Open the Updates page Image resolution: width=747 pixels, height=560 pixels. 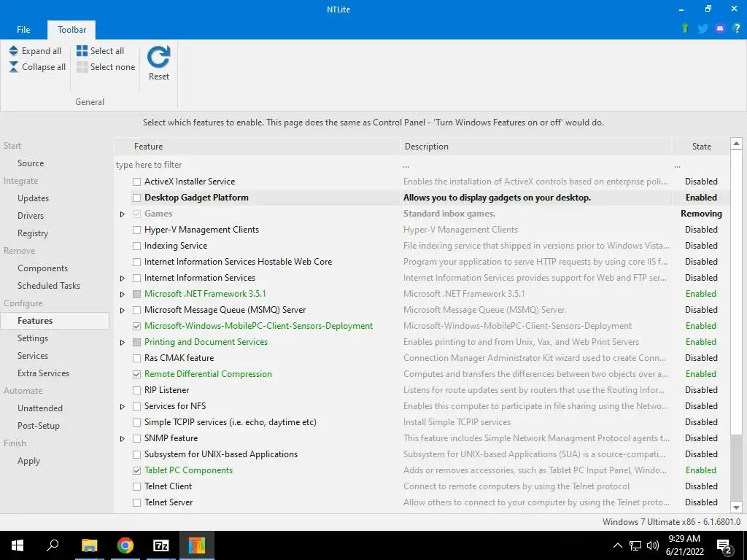(34, 198)
